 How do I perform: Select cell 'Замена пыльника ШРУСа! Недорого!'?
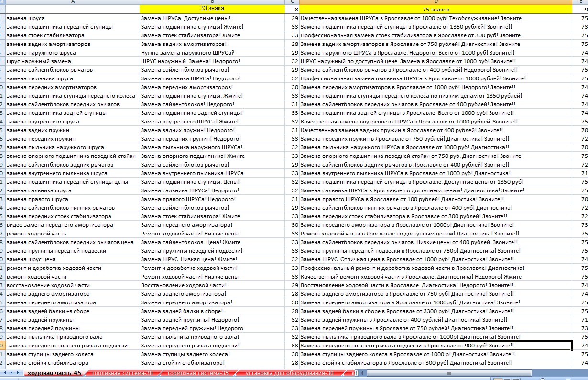tap(211, 78)
